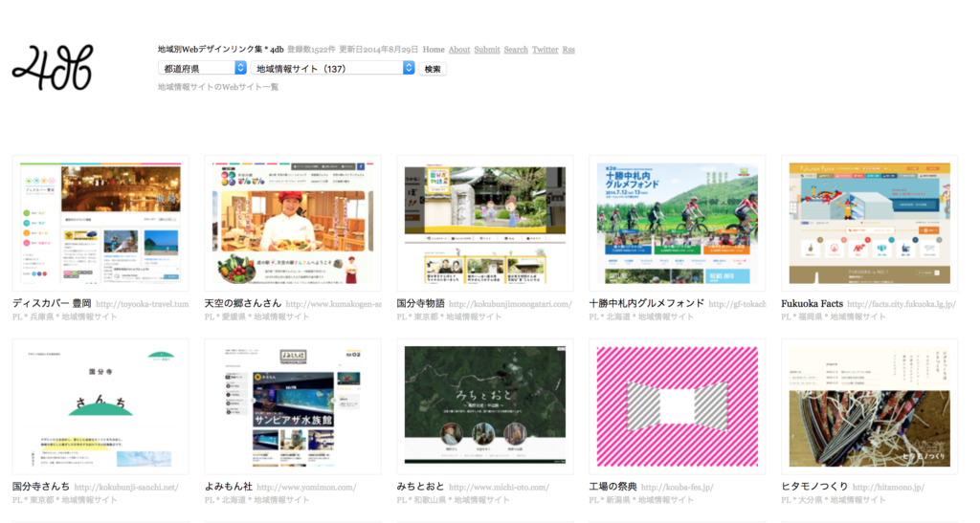Click the PL * 福岡県 * 地域情報サイト tags
980x523 pixels.
[834, 317]
